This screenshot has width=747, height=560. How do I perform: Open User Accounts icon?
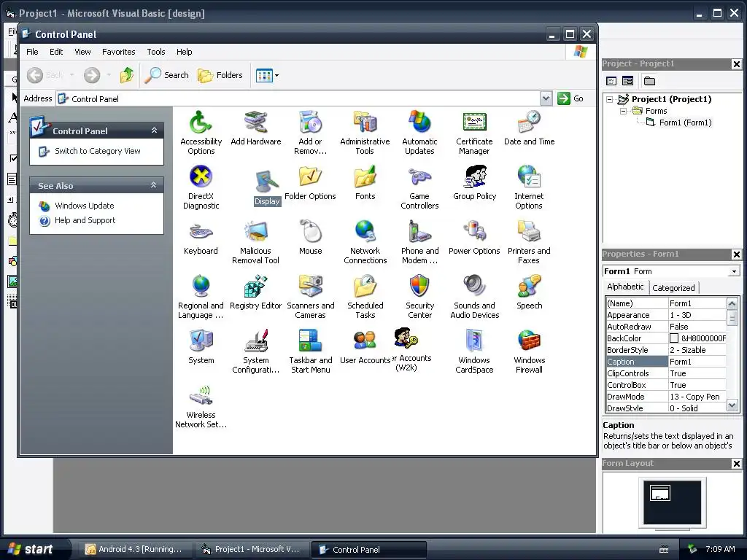click(365, 346)
